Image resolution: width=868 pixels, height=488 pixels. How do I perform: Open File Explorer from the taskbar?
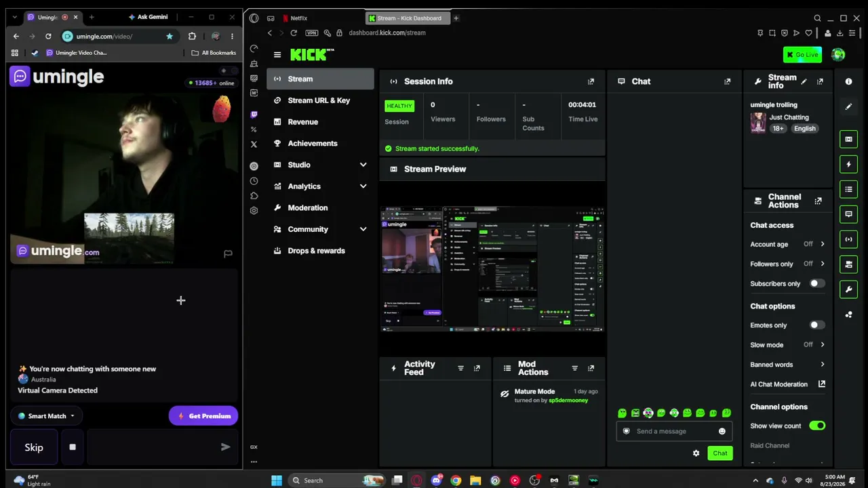(x=475, y=481)
